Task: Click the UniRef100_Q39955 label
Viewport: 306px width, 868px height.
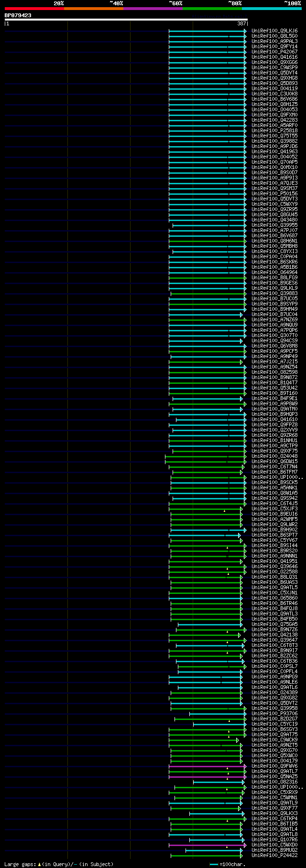Action: point(274,225)
